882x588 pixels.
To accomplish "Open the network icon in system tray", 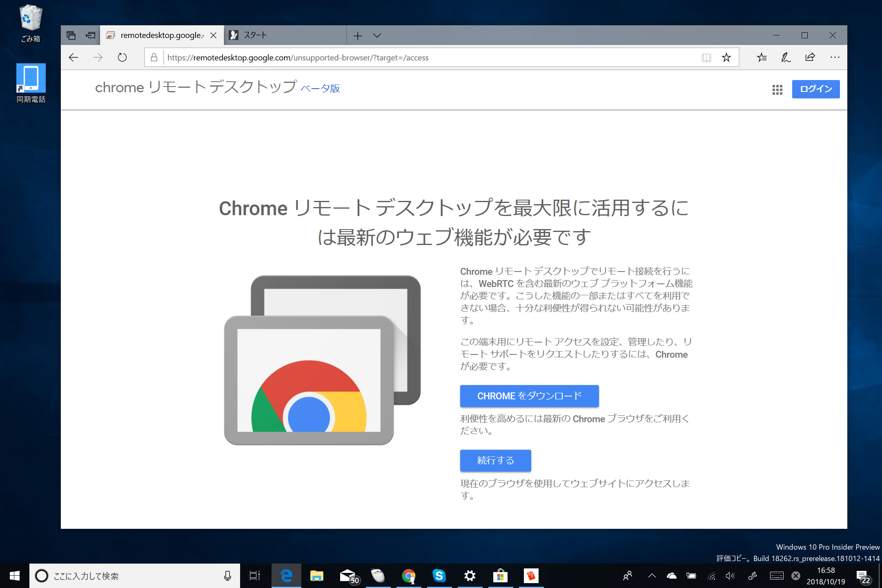I will [x=711, y=576].
